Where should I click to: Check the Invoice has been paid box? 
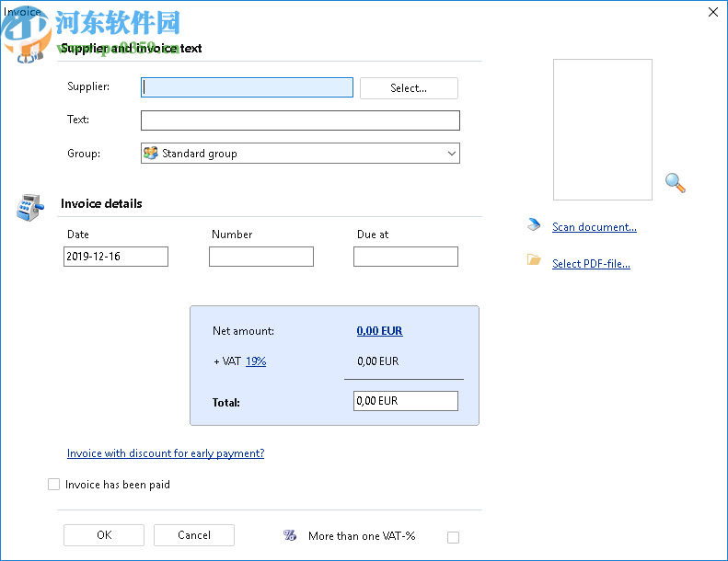coord(54,484)
